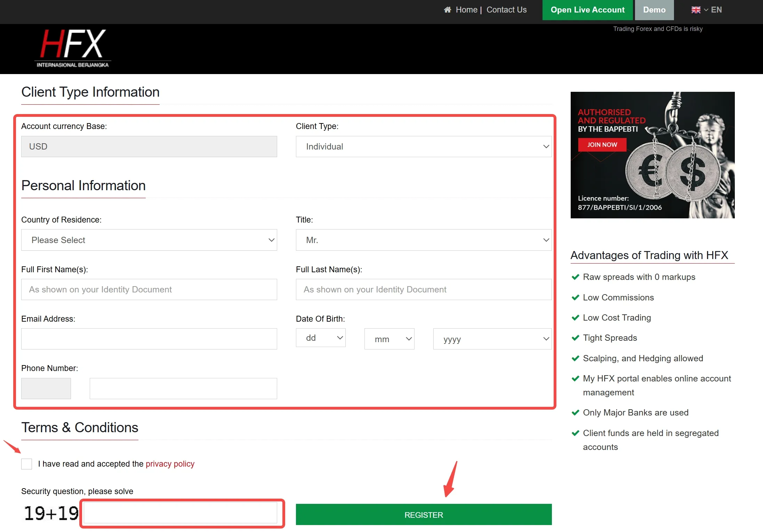Viewport: 763px width, 532px height.
Task: Click the 19+19 captcha image
Action: tap(51, 513)
